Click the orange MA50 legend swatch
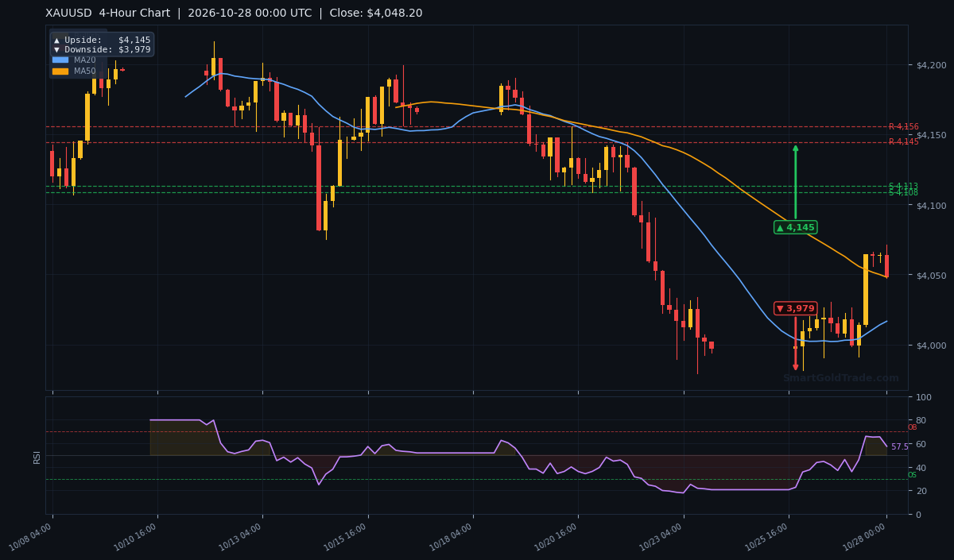The image size is (954, 560). tap(60, 71)
